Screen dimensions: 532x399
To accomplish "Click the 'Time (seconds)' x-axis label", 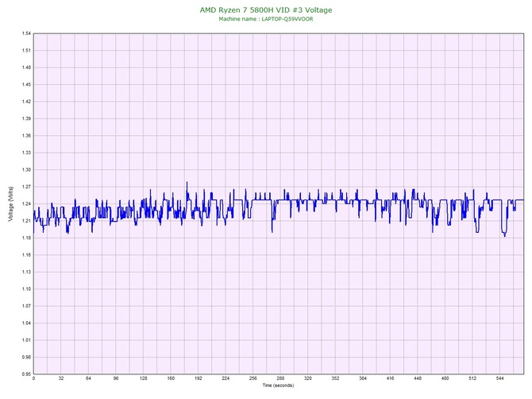I will [278, 385].
